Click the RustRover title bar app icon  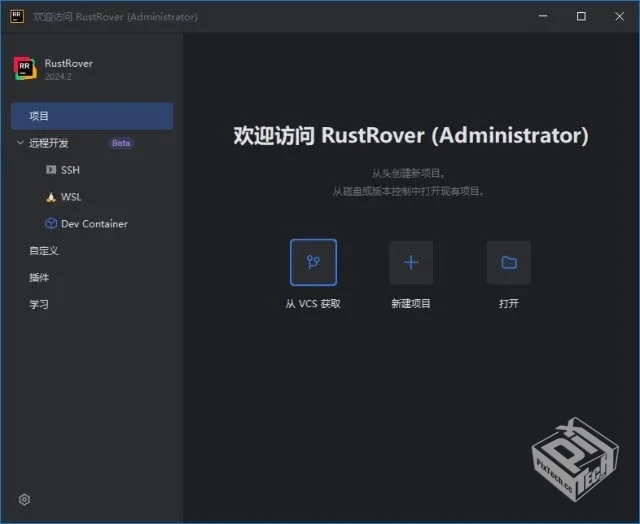coord(17,16)
